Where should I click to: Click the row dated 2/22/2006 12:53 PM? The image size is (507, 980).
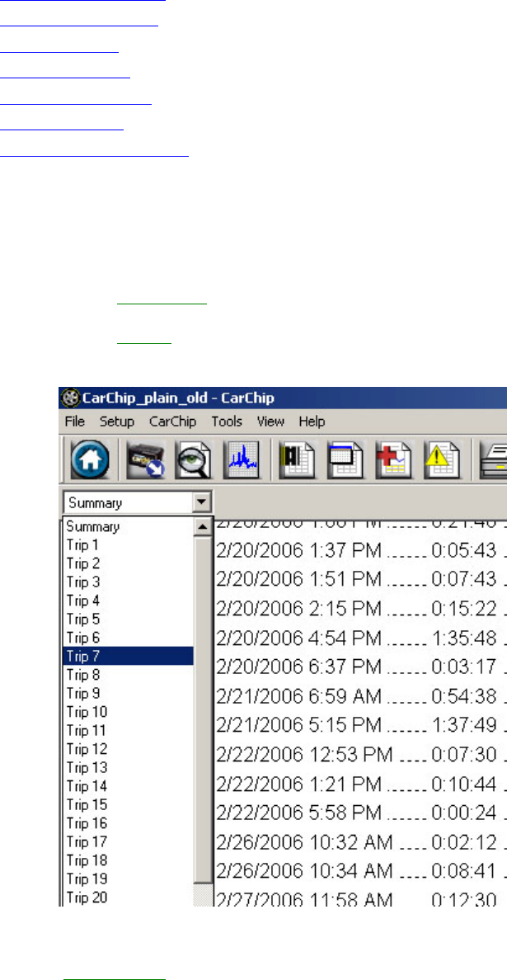pos(361,754)
